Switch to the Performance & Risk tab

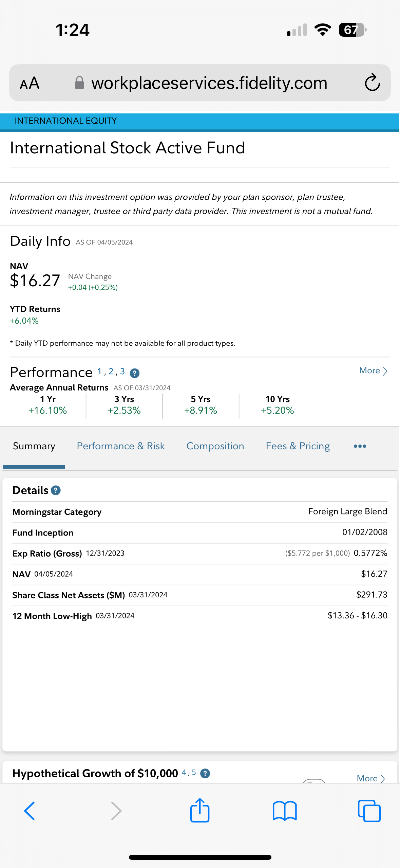120,446
